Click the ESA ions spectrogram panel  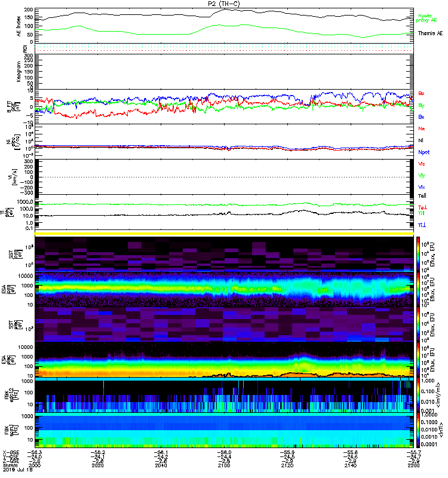(225, 290)
